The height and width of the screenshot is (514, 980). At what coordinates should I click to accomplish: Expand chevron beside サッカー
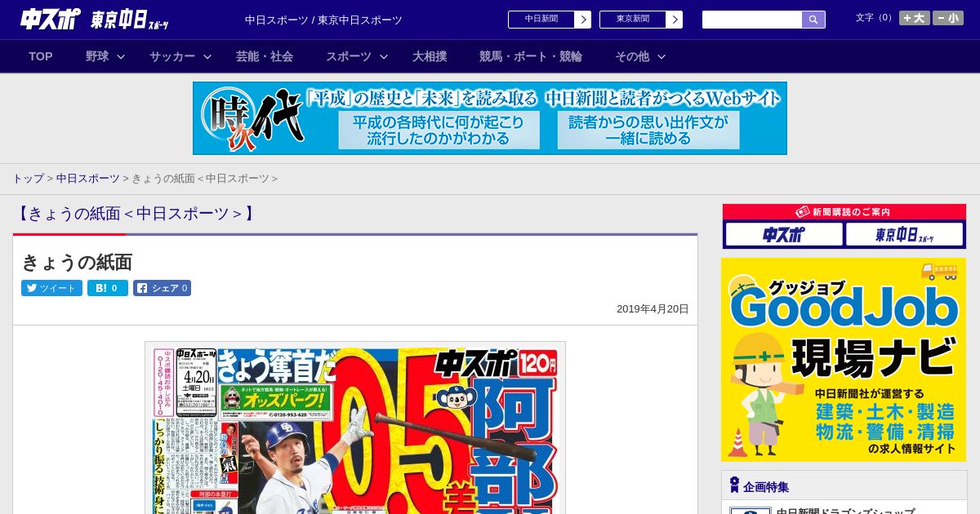tap(207, 56)
